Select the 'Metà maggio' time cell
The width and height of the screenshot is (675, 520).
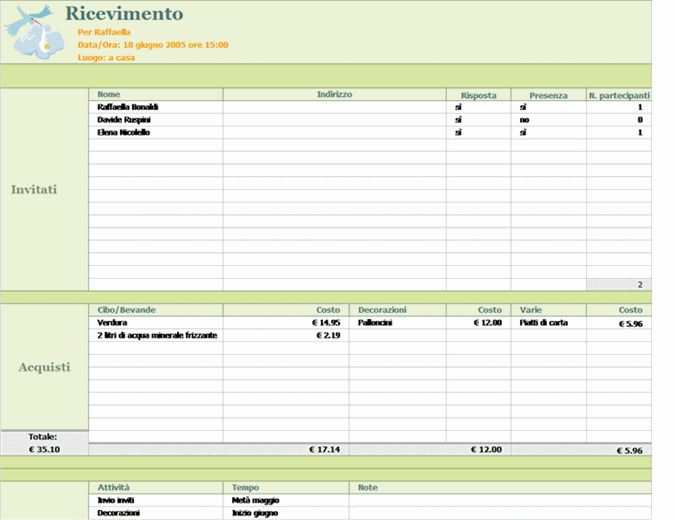pyautogui.click(x=255, y=500)
